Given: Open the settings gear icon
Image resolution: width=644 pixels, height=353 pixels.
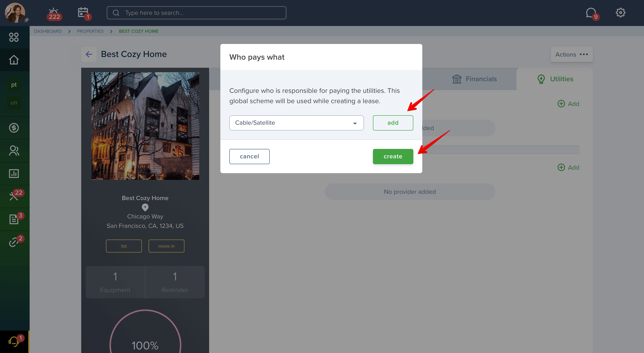Looking at the screenshot, I should pos(620,13).
